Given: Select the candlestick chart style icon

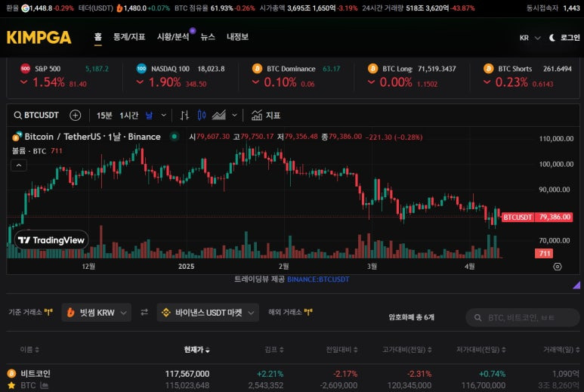Looking at the screenshot, I should (x=202, y=116).
